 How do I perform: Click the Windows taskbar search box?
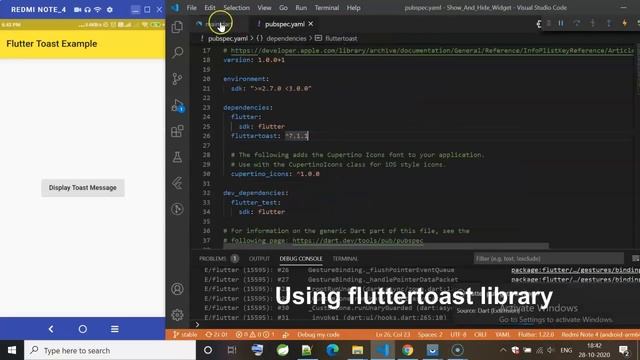click(110, 350)
